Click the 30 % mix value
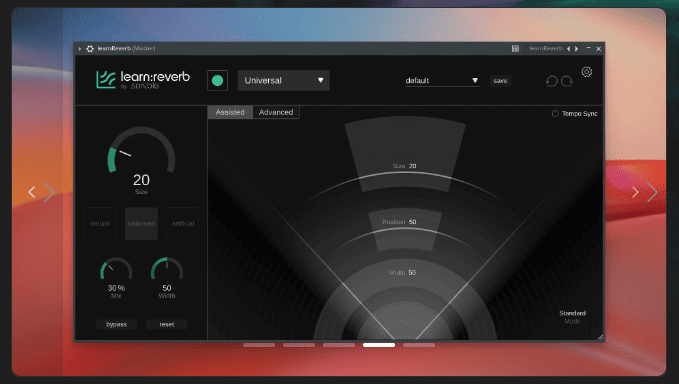The image size is (679, 384). 116,288
